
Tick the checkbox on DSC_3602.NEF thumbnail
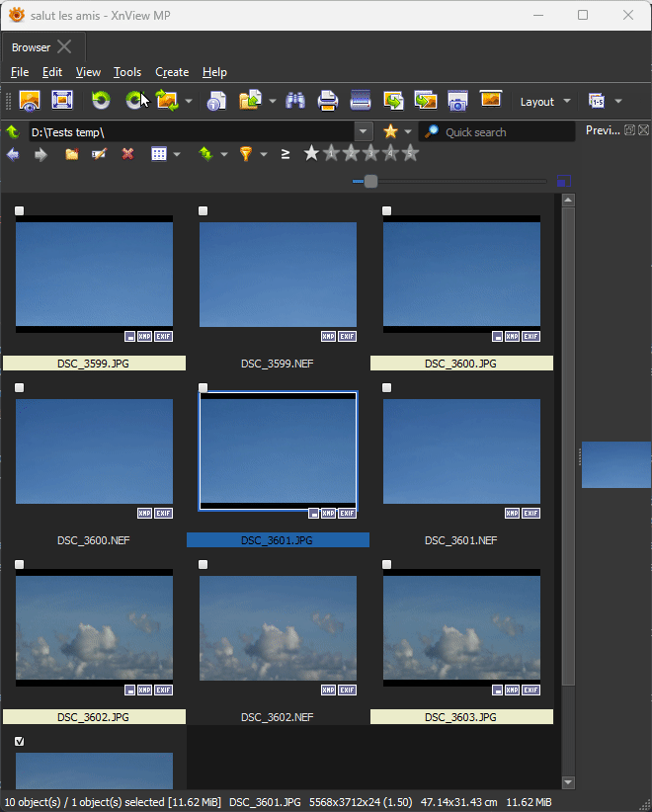[204, 565]
